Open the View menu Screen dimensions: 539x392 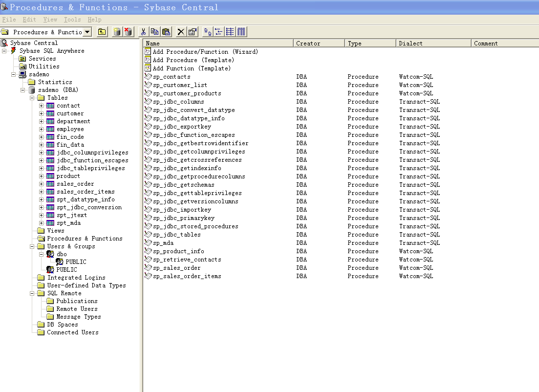(x=50, y=20)
